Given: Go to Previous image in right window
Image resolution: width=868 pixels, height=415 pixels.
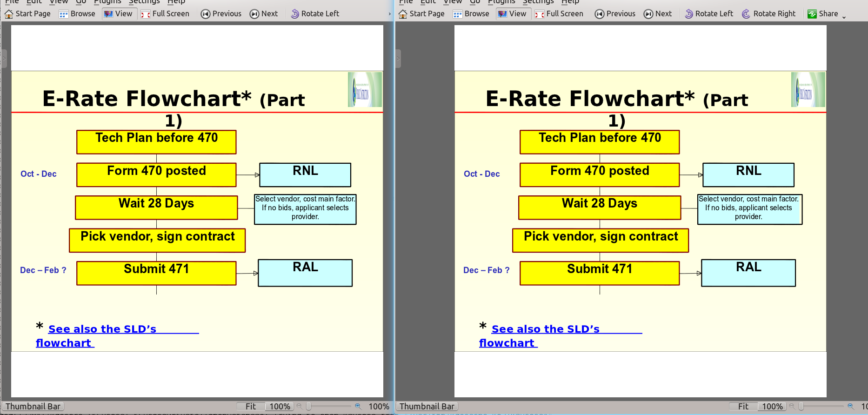Looking at the screenshot, I should coord(615,14).
